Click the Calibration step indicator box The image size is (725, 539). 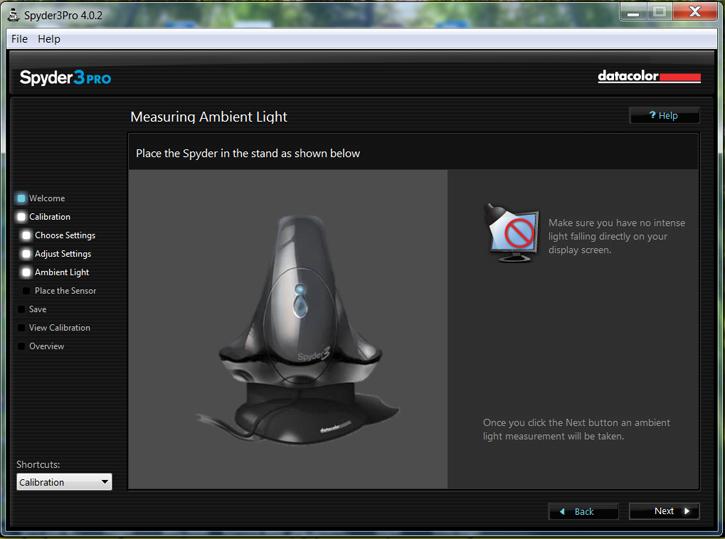click(21, 217)
